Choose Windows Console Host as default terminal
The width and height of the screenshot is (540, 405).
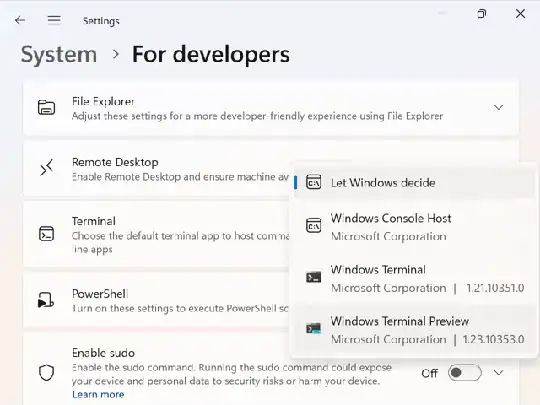[x=413, y=227]
